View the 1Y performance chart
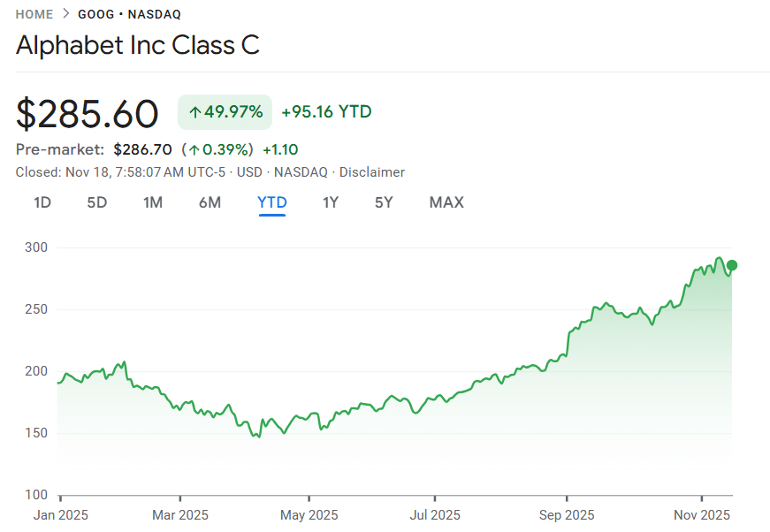The image size is (770, 532). pos(330,202)
